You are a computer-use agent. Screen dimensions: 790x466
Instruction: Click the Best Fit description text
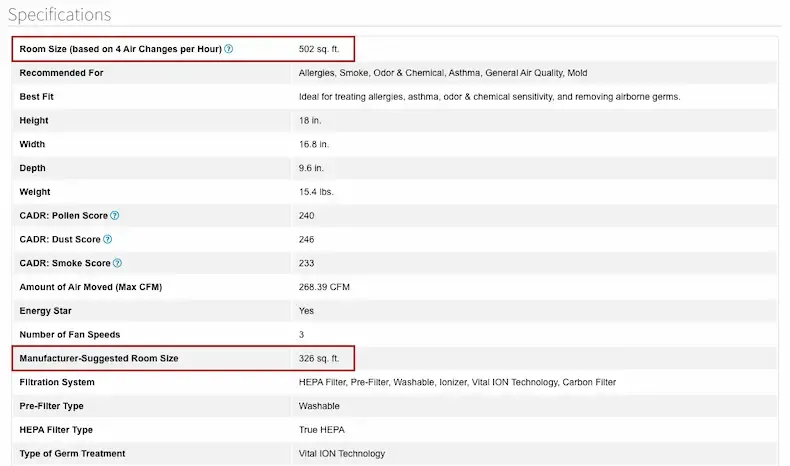tap(489, 97)
